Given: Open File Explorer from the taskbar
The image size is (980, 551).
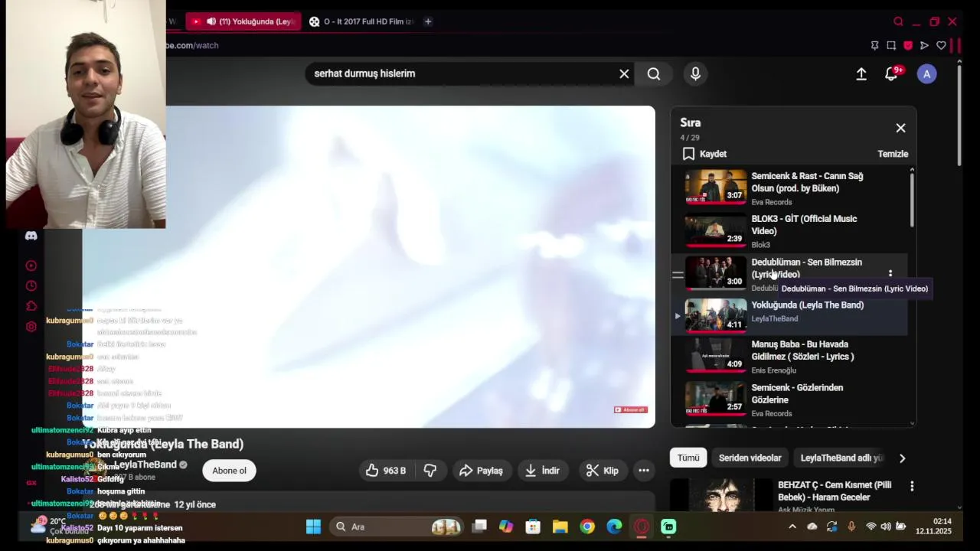Looking at the screenshot, I should (560, 527).
